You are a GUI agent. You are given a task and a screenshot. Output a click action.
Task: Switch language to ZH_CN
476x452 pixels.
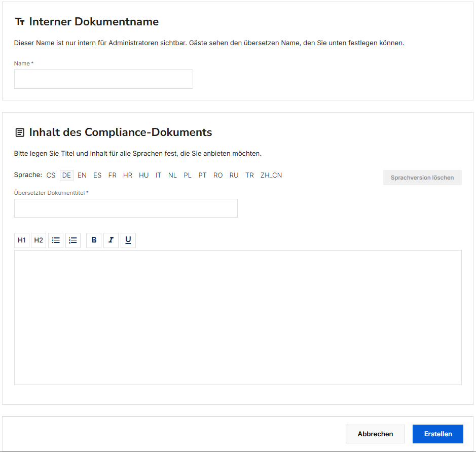coord(271,176)
